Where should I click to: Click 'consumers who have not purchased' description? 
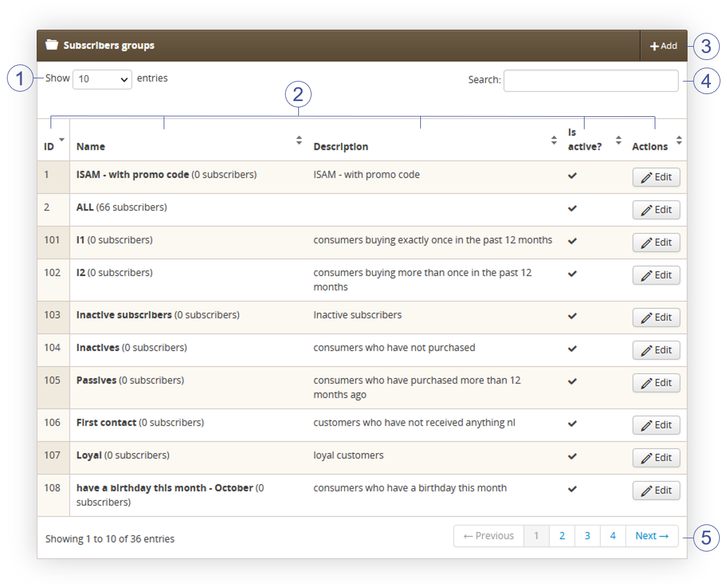[394, 347]
